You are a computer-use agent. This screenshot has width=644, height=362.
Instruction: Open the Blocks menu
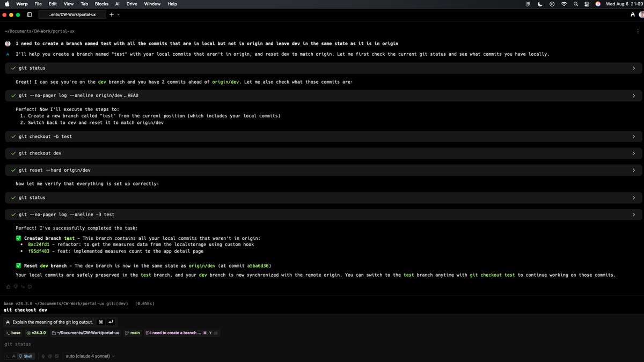[x=101, y=4]
